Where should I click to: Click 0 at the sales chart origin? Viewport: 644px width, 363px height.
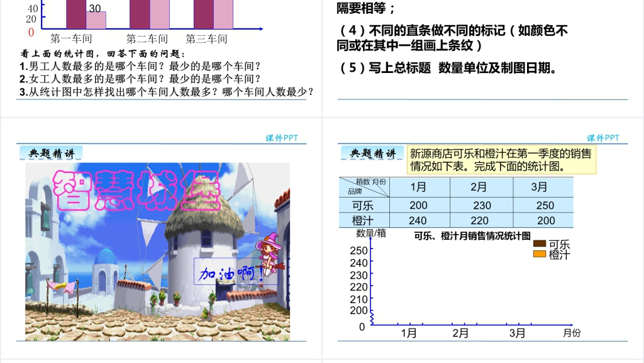(362, 327)
